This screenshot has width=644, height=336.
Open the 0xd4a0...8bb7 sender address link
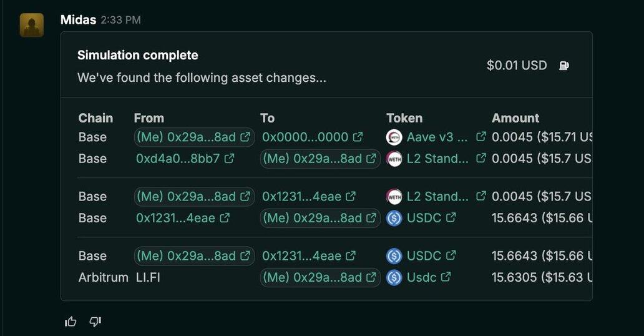click(x=178, y=159)
